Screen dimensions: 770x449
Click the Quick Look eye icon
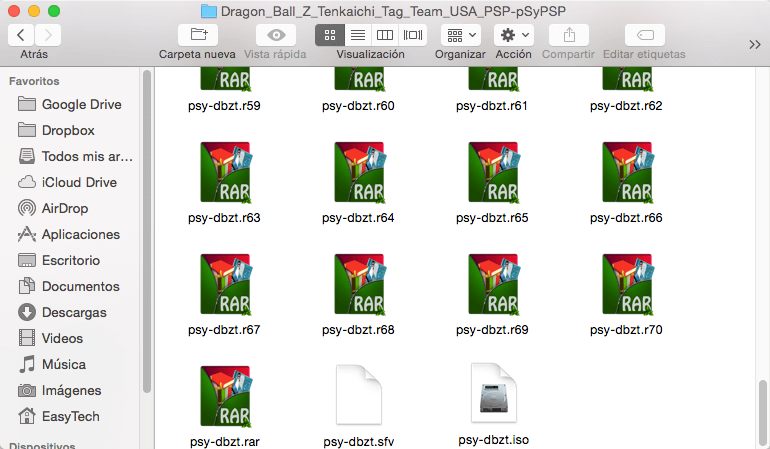point(275,35)
